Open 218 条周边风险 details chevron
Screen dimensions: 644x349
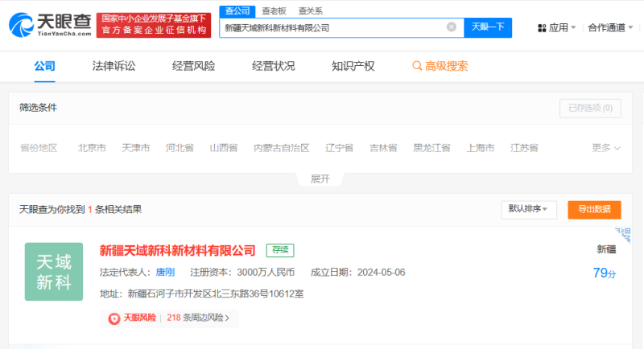tap(227, 318)
